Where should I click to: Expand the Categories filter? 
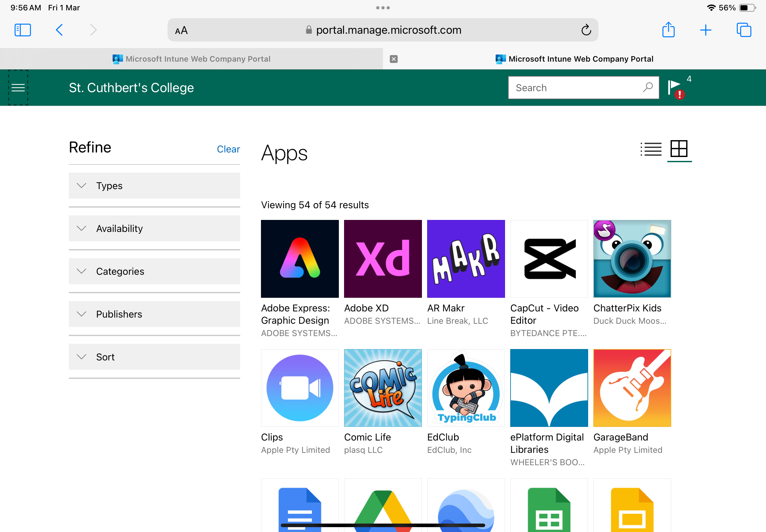tap(154, 271)
